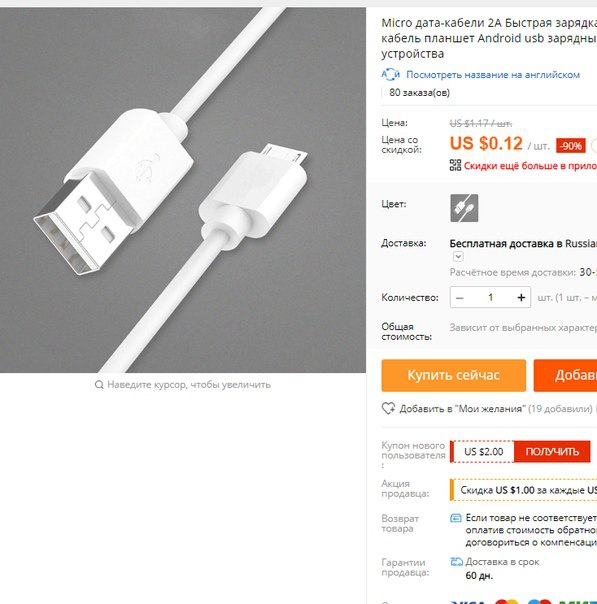The image size is (597, 604).
Task: Click the quantity input field
Action: pyautogui.click(x=490, y=297)
